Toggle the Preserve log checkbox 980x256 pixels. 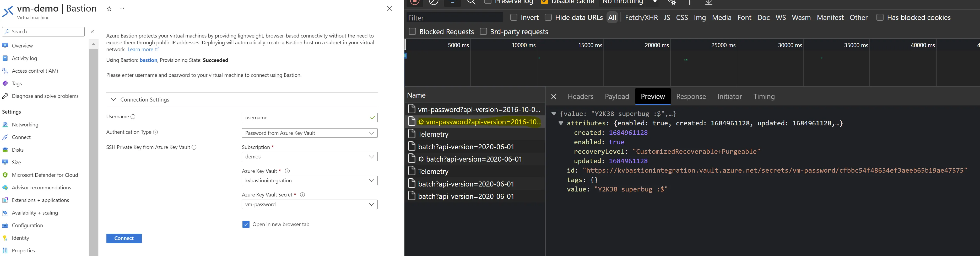pos(488,2)
